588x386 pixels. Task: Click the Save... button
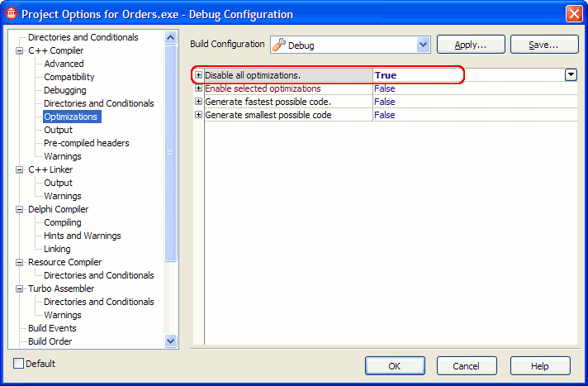[543, 45]
